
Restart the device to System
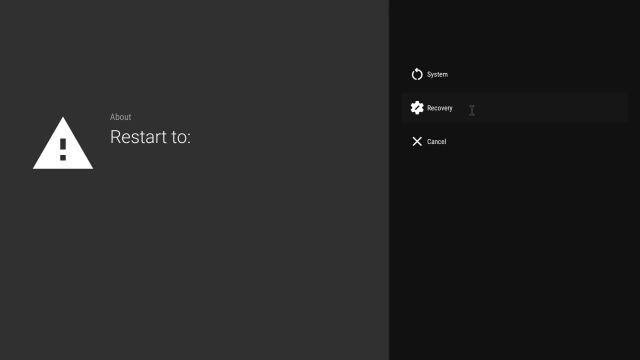[514, 74]
